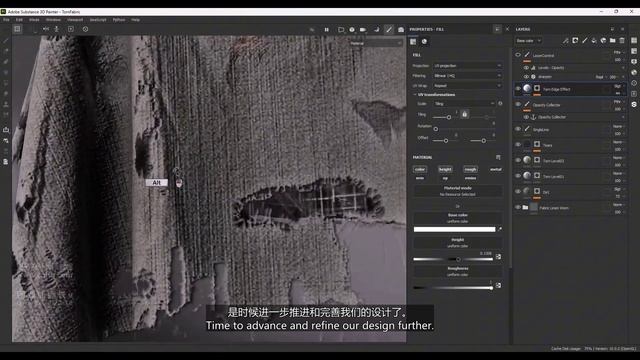Open the Window menu

(x=53, y=20)
